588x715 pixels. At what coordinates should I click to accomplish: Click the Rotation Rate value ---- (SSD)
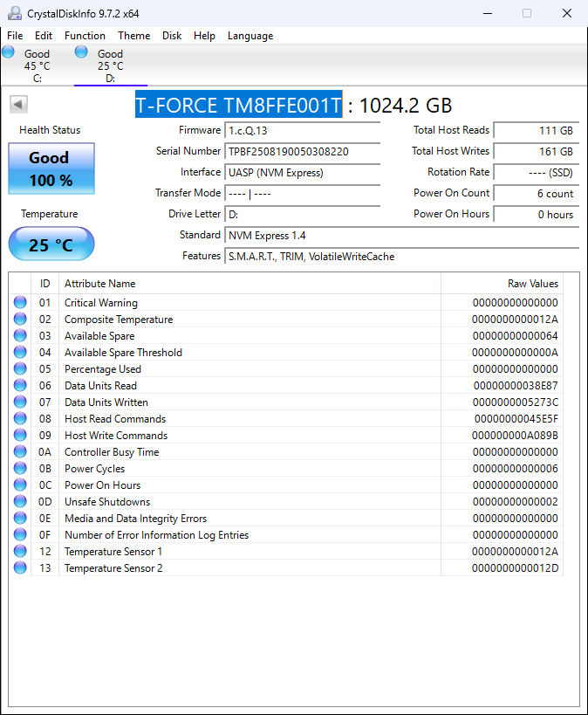pos(537,173)
